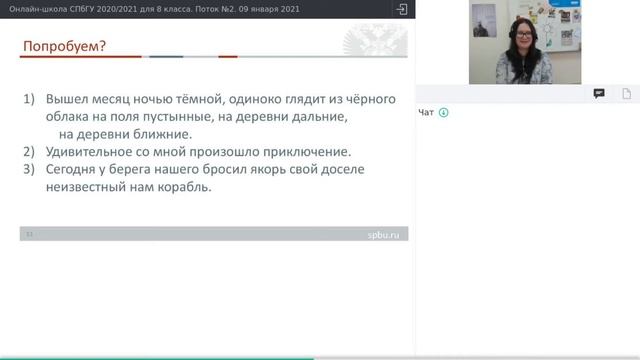This screenshot has width=640, height=360.
Task: Click the webinar title 'Онлайн-школа СПбГУ 2020/2021'
Action: pos(73,9)
